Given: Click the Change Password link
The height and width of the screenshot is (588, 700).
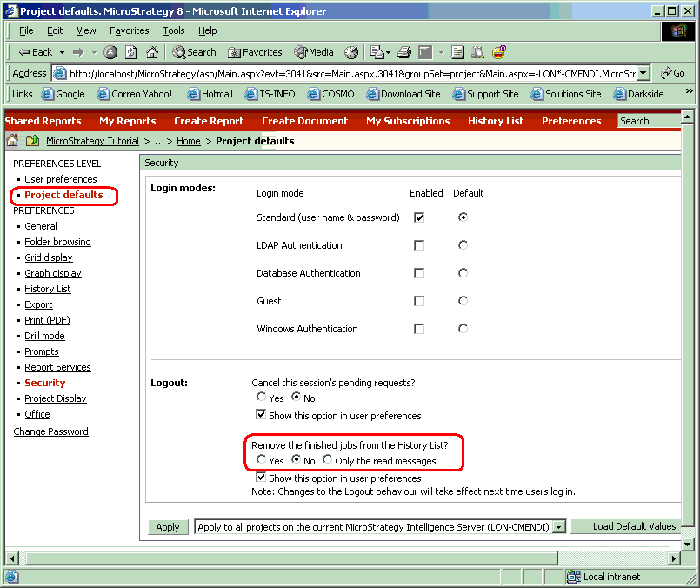Looking at the screenshot, I should point(51,431).
